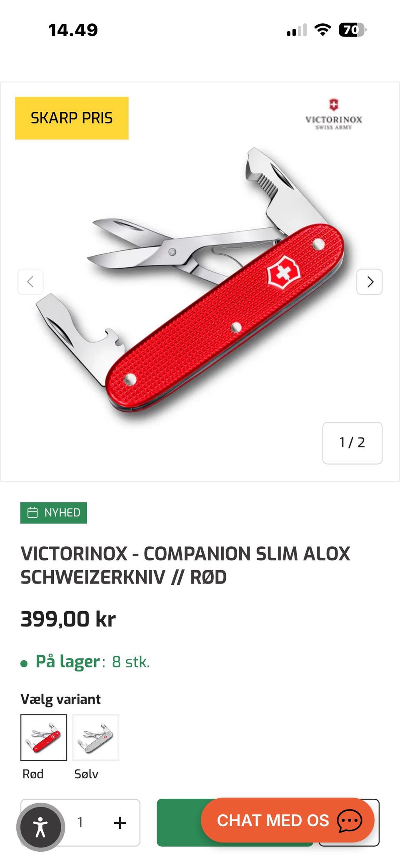Open chat via CHAT MED OS button

point(287,820)
